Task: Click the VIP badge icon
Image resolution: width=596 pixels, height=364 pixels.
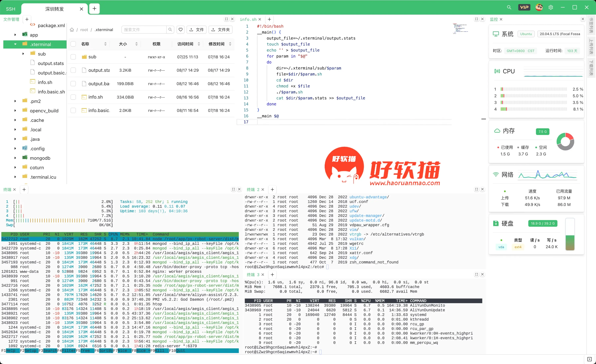Action: 524,7
